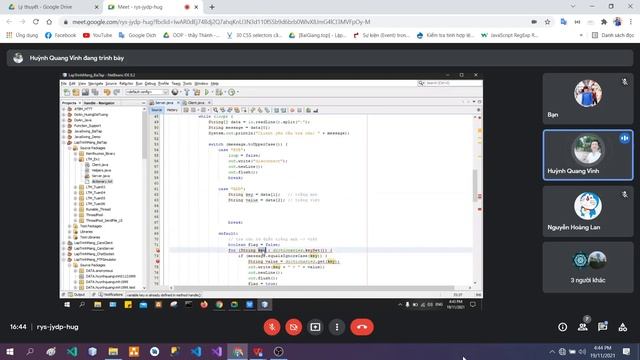Navigate forward in Chrome

(x=22, y=22)
